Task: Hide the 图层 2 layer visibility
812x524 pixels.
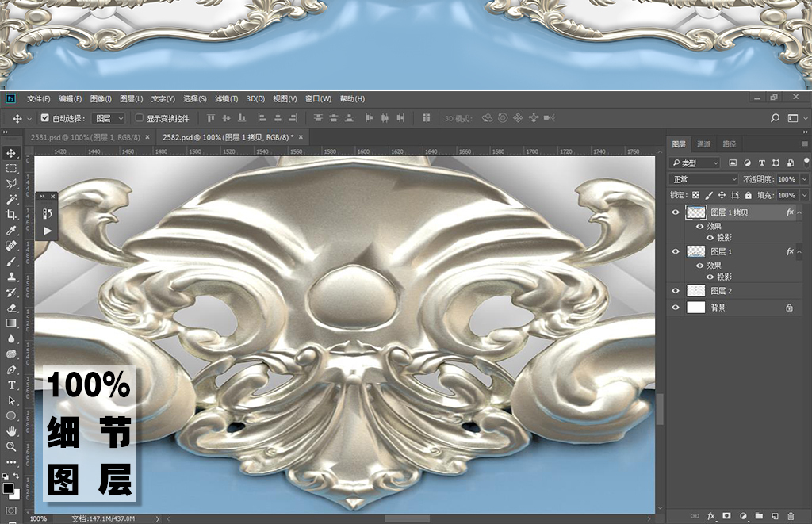Action: [x=676, y=291]
